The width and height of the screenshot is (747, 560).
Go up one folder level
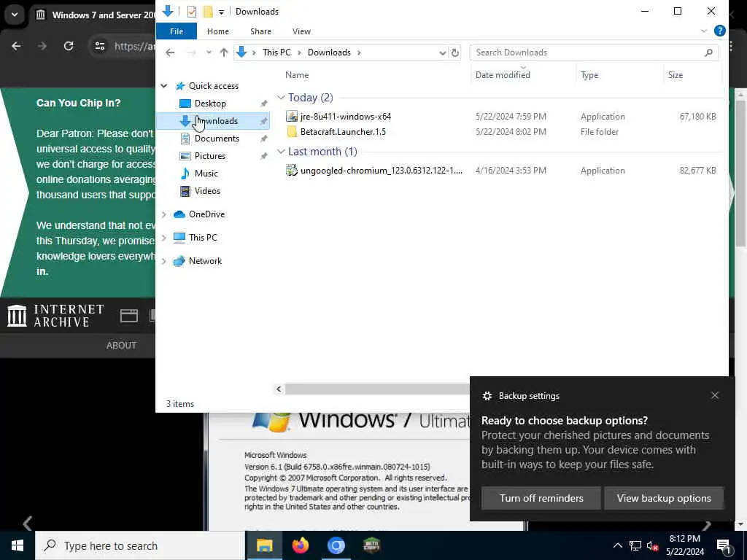(x=223, y=52)
